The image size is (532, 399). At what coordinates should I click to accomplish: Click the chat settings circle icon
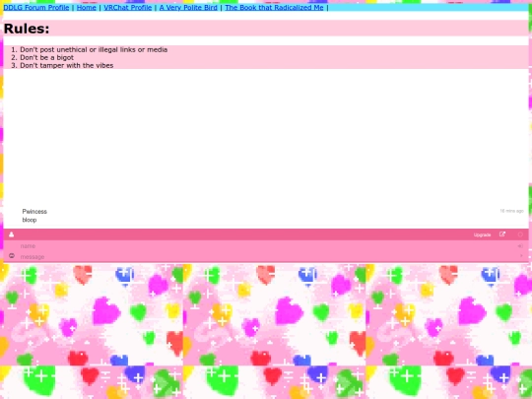pyautogui.click(x=520, y=234)
